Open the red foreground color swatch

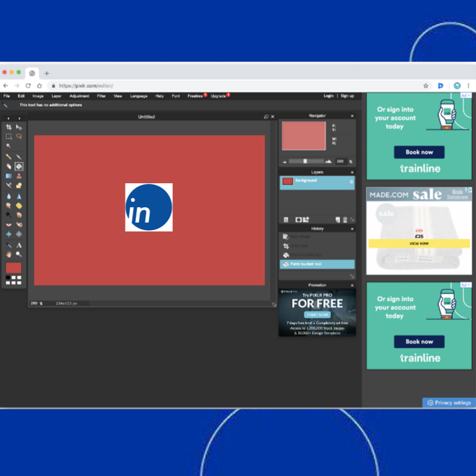click(13, 268)
